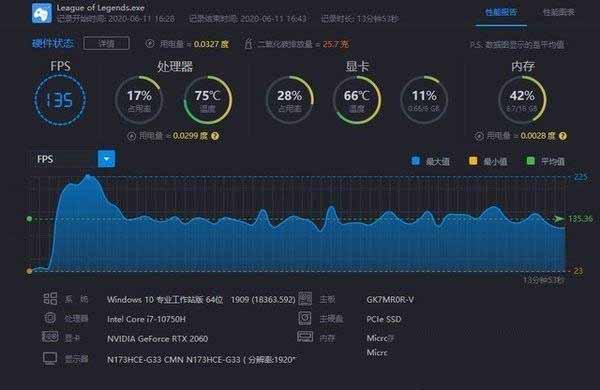Click the 1909 (18363.592) build text
The height and width of the screenshot is (390, 600).
(x=263, y=299)
